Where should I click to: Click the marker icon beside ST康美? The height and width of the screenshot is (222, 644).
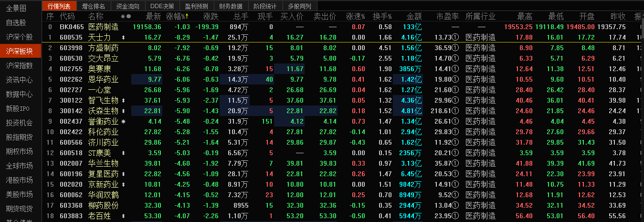pyautogui.click(x=124, y=153)
